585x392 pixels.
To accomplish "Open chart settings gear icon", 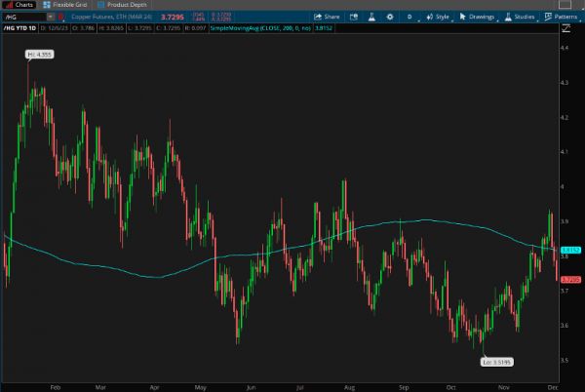I will 390,17.
